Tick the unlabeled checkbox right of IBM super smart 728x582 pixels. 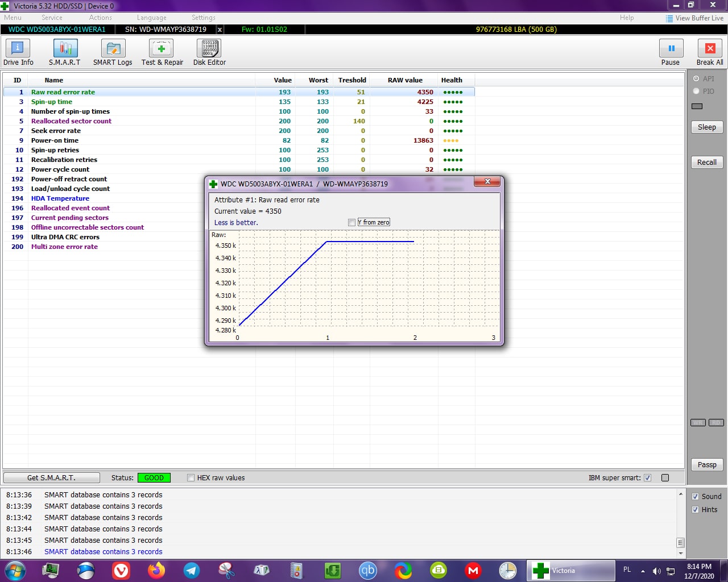pyautogui.click(x=665, y=478)
